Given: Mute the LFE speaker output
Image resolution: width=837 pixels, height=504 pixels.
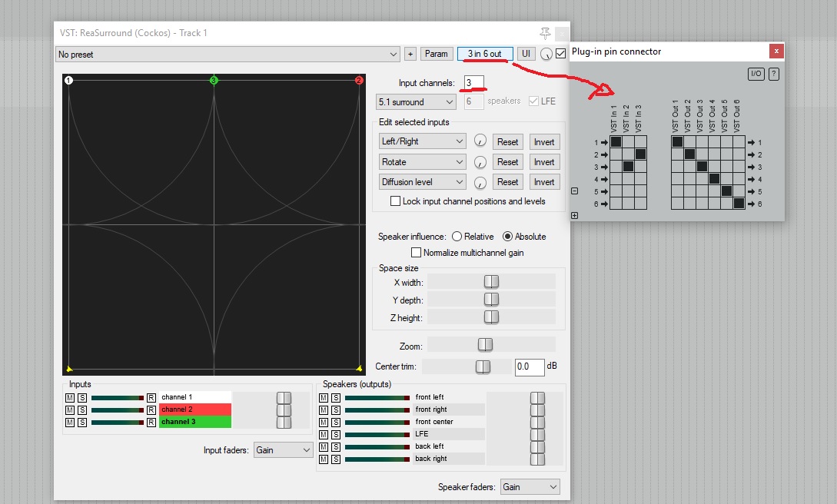Looking at the screenshot, I should (x=324, y=434).
